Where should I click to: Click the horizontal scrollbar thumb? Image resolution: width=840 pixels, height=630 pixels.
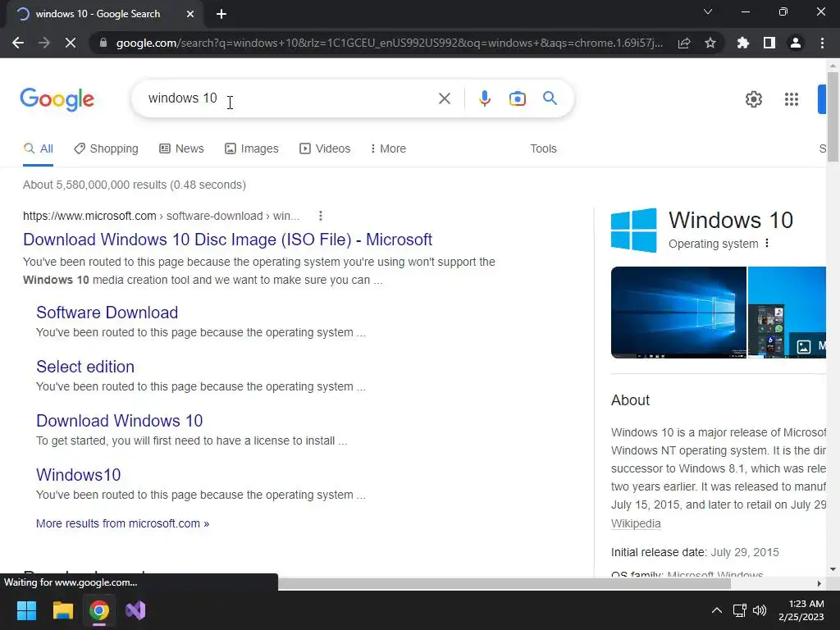pos(504,583)
